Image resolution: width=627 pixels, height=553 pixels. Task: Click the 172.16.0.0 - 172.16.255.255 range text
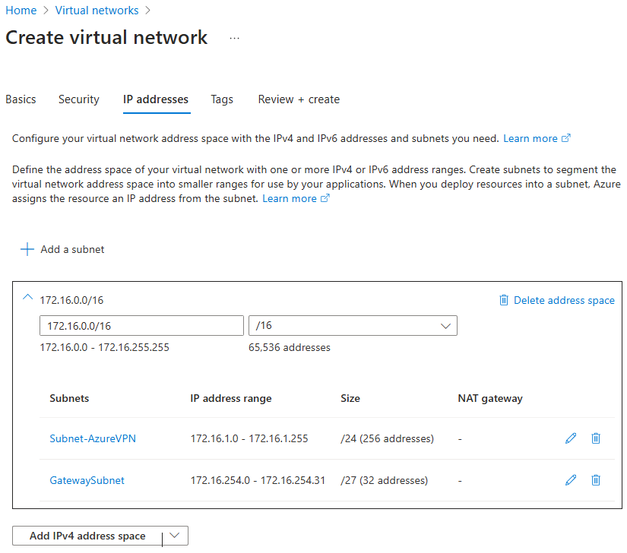tap(104, 347)
